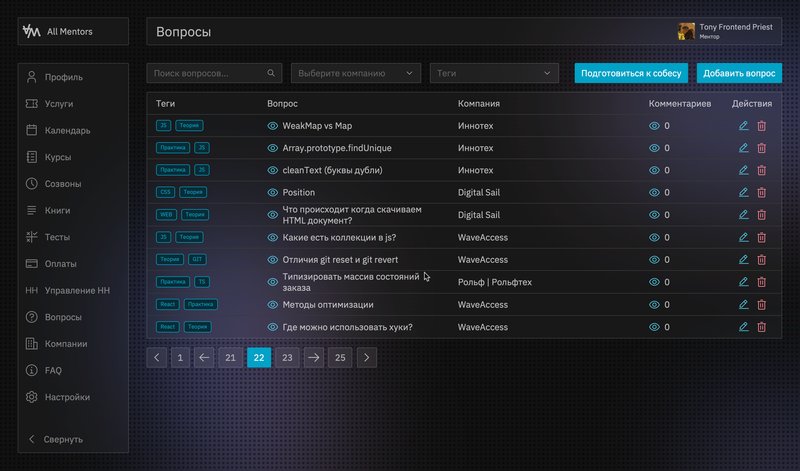800x471 pixels.
Task: Delete the HTML документ question
Action: pyautogui.click(x=761, y=215)
